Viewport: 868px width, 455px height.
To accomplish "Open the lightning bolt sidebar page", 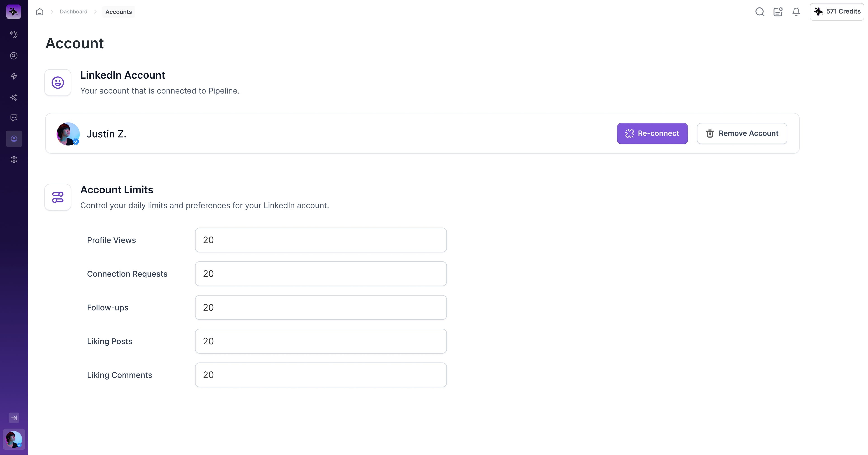I will [x=14, y=76].
